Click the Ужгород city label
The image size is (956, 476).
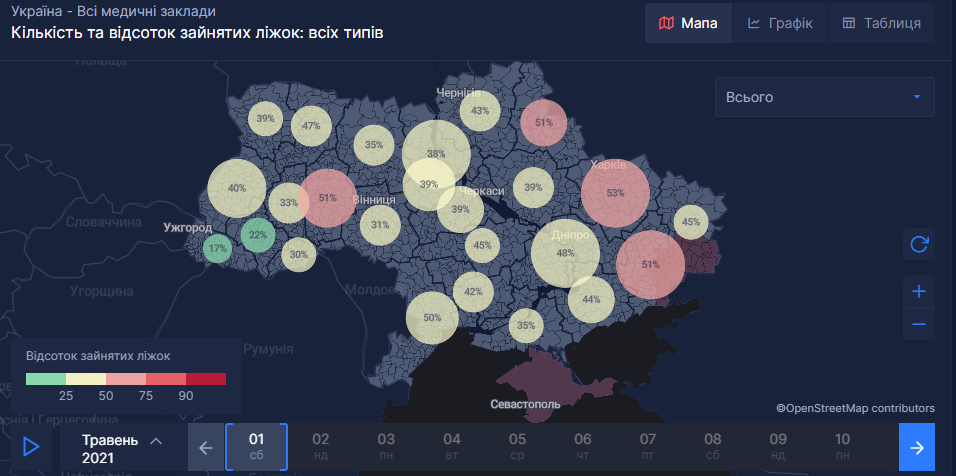188,228
